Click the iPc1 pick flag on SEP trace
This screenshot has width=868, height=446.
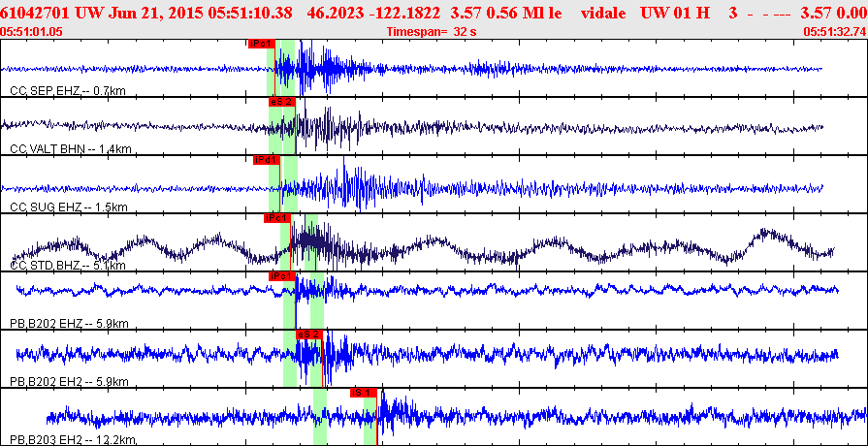[x=261, y=44]
